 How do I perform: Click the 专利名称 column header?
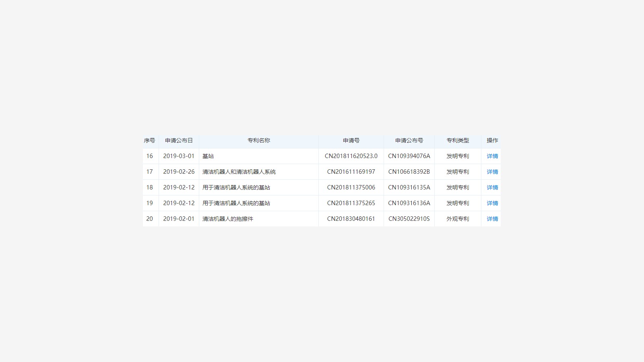coord(259,140)
